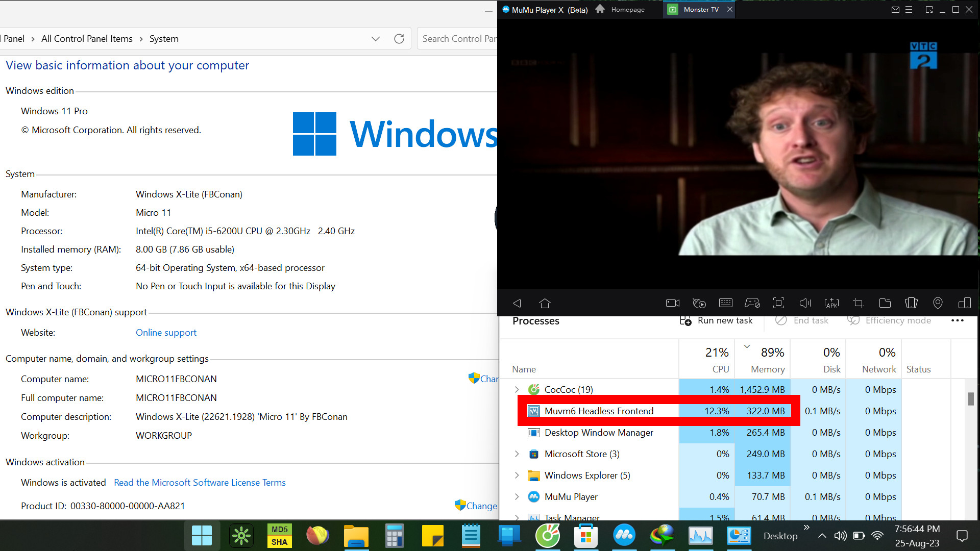Click Run new task in Task Manager
The width and height of the screenshot is (980, 551).
(x=716, y=320)
